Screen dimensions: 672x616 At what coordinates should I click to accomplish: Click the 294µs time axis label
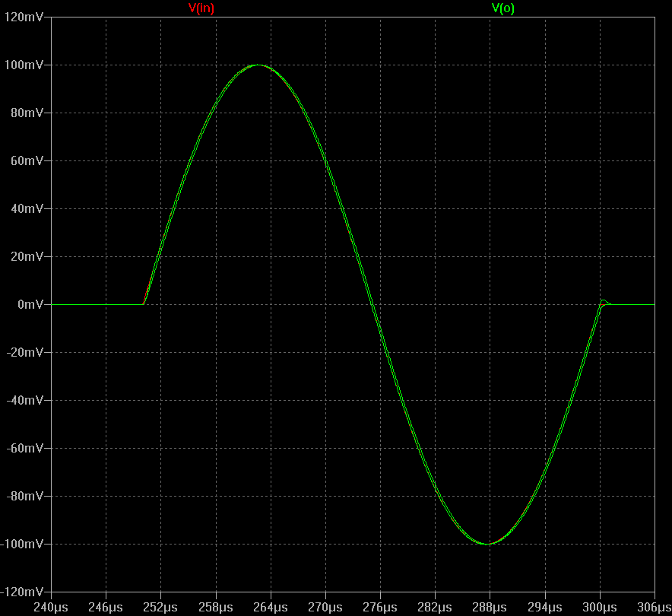point(545,608)
